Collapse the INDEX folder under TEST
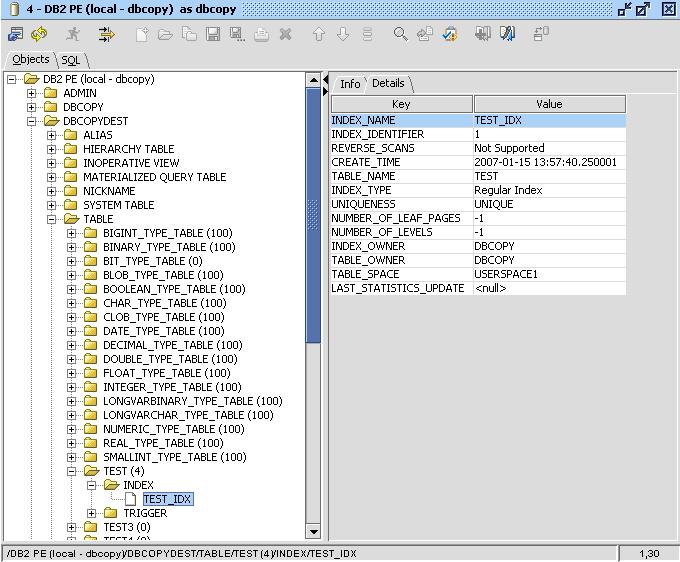 click(92, 485)
